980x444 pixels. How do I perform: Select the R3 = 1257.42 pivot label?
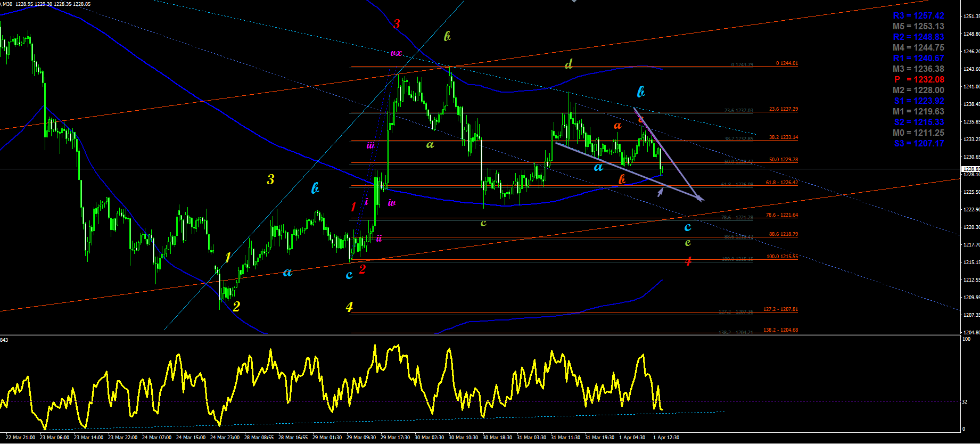tap(918, 16)
